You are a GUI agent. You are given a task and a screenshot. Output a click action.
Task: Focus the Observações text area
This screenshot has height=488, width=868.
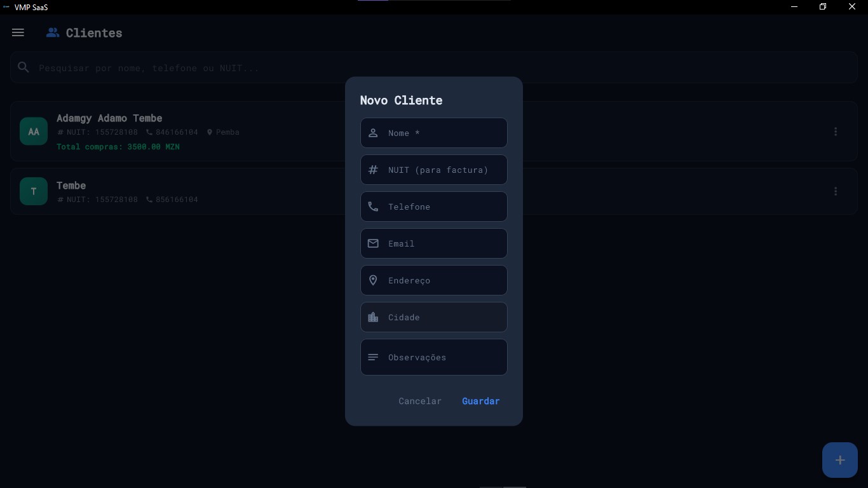click(x=434, y=357)
